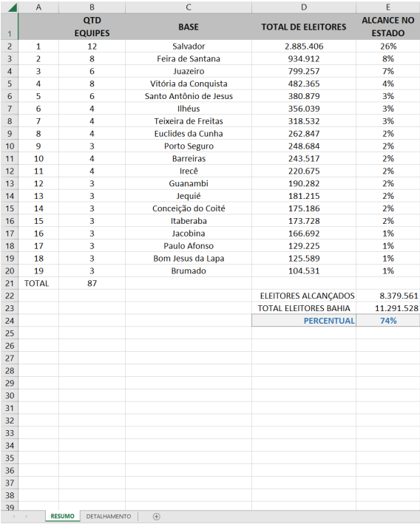Select cell with 11.291.528 total Bahia
This screenshot has width=420, height=524.
point(388,308)
